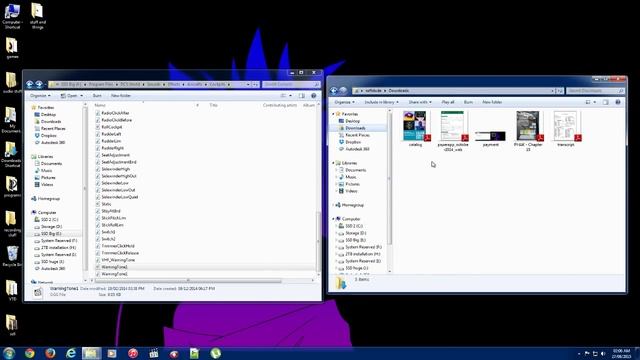
Task: Select the transcript PDF thumbnail
Action: click(x=566, y=129)
